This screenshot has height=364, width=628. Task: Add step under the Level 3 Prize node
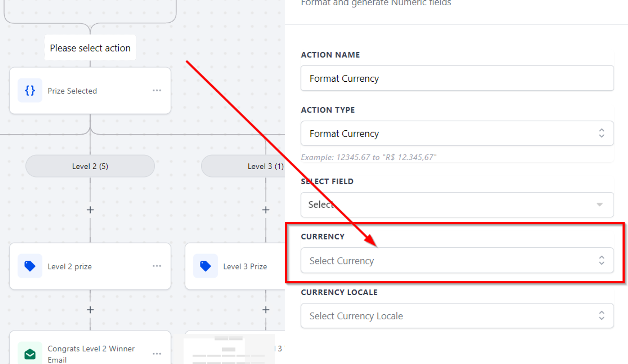(266, 310)
